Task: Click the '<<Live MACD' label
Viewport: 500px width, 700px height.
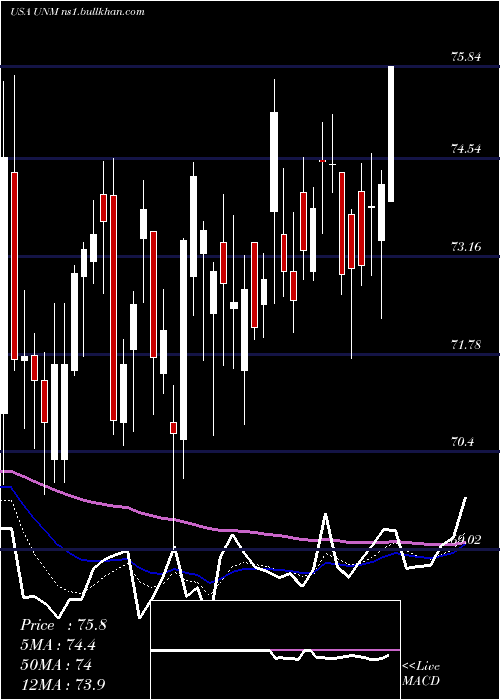Action: tap(421, 673)
